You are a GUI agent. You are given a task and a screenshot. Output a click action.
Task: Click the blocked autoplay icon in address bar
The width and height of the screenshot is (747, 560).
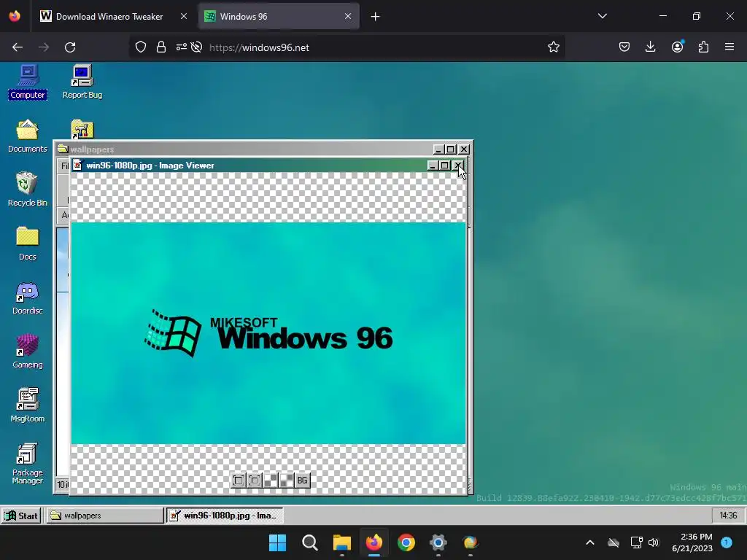[196, 47]
